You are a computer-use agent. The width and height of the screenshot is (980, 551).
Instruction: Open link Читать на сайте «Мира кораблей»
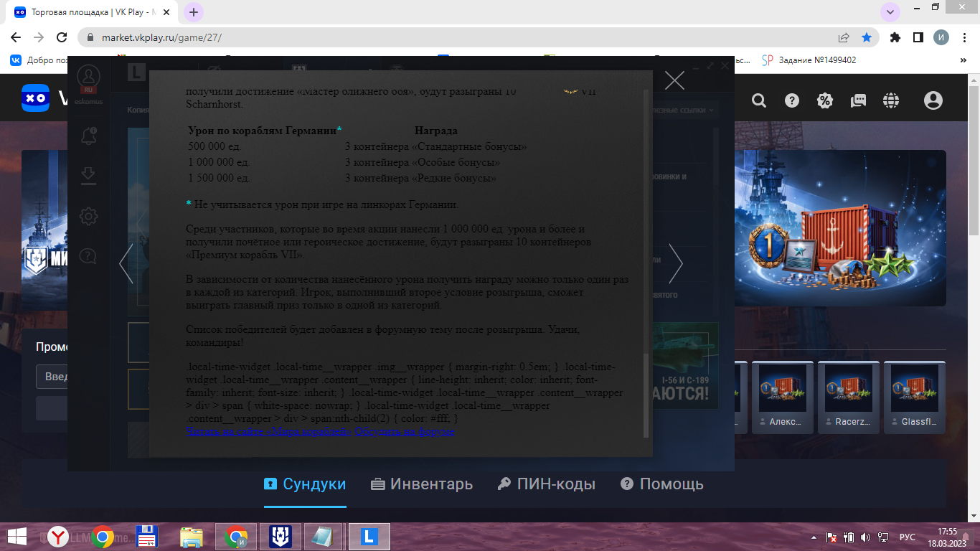point(269,431)
